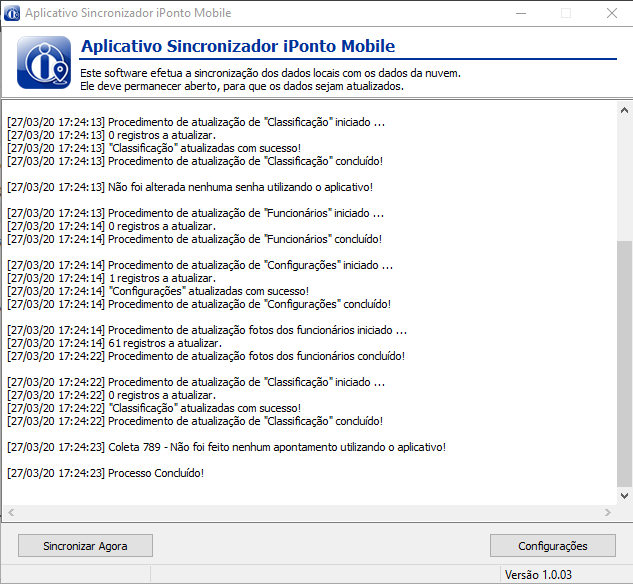Open the title bar application icon menu
The height and width of the screenshot is (584, 633).
[13, 13]
